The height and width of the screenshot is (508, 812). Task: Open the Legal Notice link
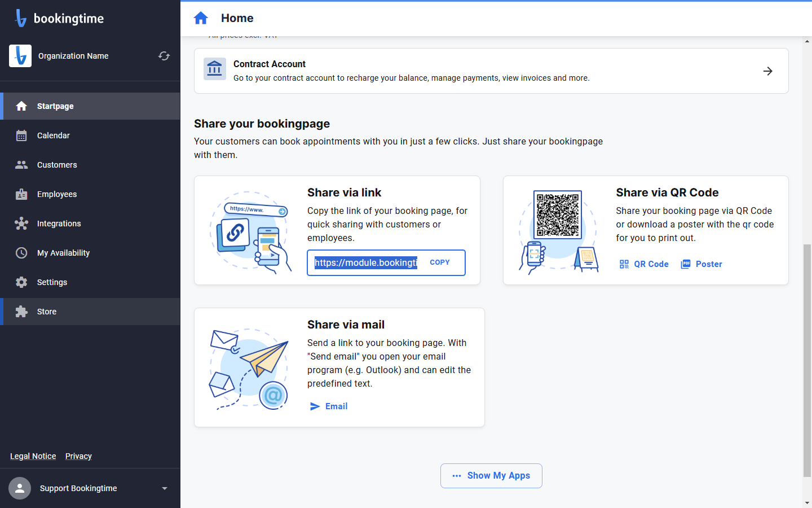pos(33,456)
